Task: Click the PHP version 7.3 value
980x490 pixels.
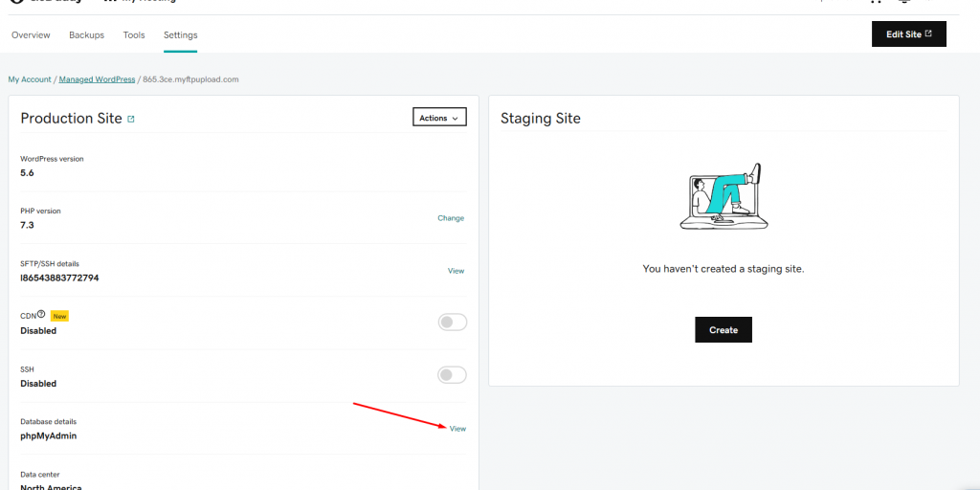Action: coord(27,225)
